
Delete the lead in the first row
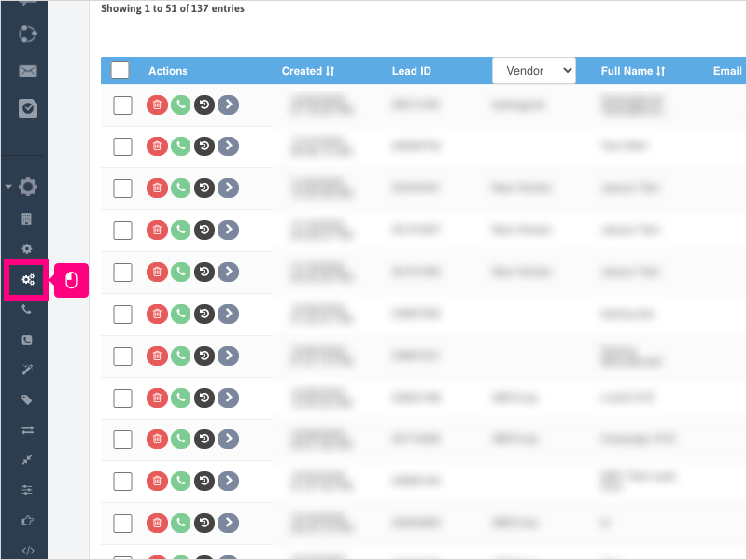tap(157, 105)
